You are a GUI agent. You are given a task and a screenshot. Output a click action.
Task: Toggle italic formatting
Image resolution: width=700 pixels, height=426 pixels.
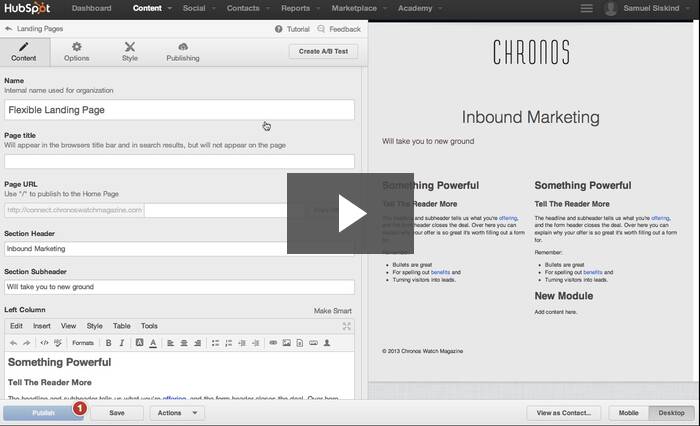click(x=121, y=343)
